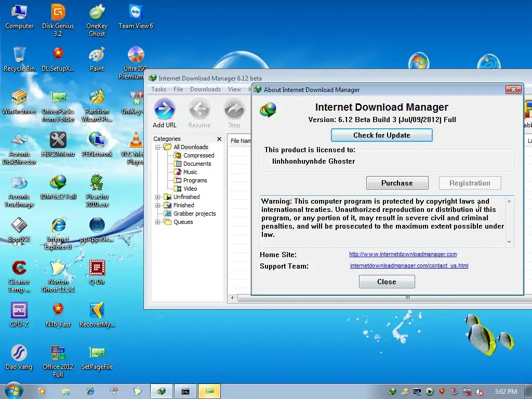Close the Categories panel with its X

219,139
